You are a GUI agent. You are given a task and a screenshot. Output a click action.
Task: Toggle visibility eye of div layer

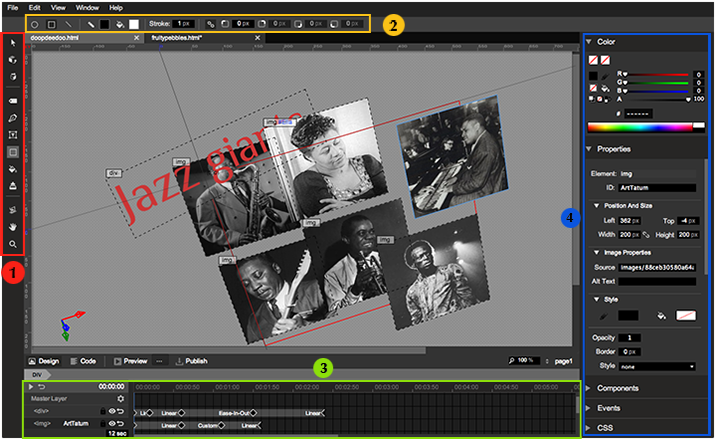[112, 411]
